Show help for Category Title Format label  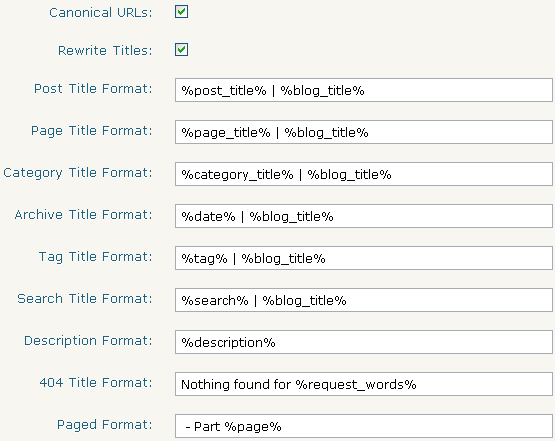pos(78,173)
